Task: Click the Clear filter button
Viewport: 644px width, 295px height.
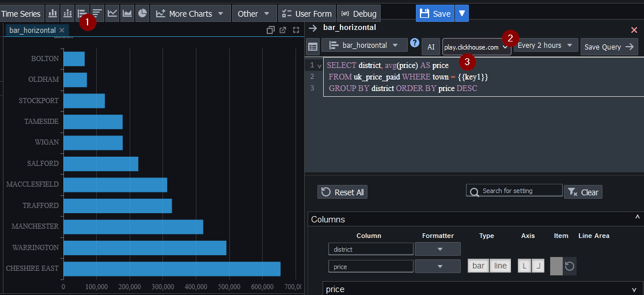Action: pyautogui.click(x=583, y=192)
